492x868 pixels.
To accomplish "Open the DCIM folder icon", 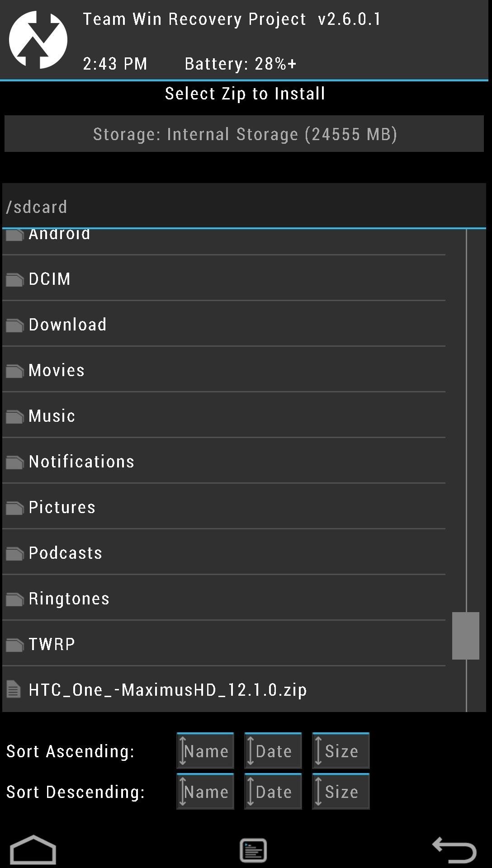I will click(x=14, y=279).
